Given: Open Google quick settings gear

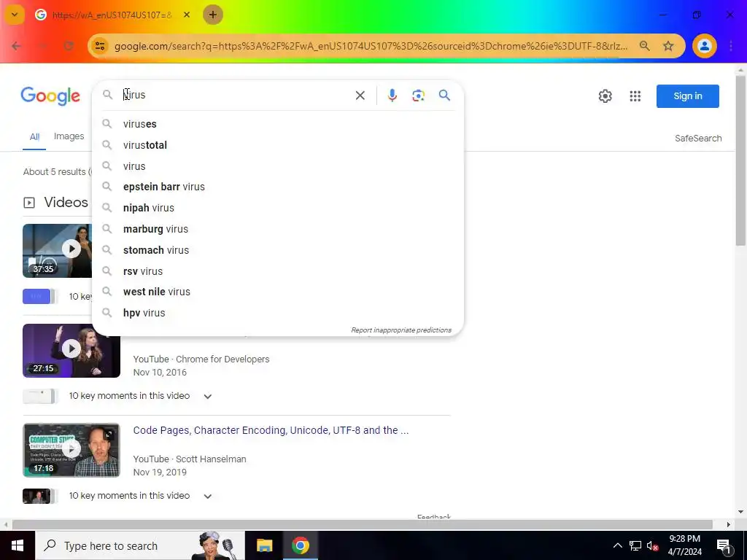Looking at the screenshot, I should click(x=605, y=96).
